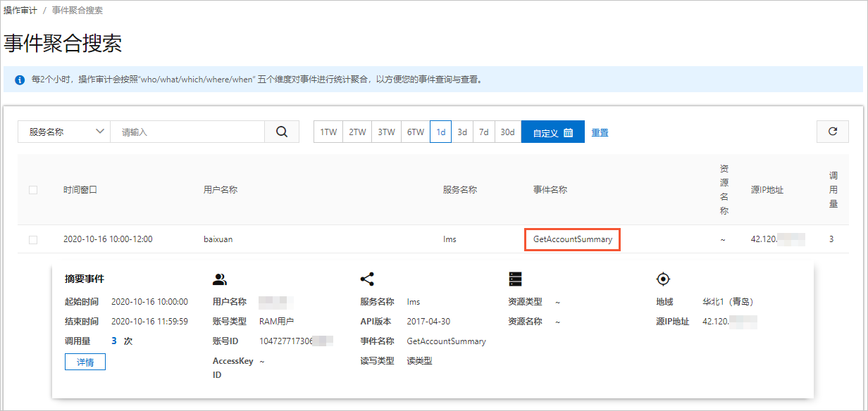Click the API version 2017-04-30 value
This screenshot has width=868, height=411.
(428, 322)
